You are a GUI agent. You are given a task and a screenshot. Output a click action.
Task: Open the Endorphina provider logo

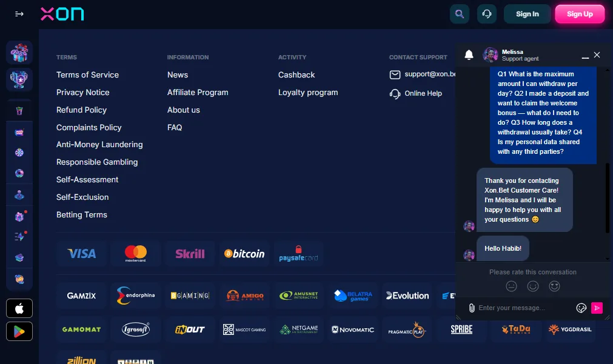(x=136, y=296)
